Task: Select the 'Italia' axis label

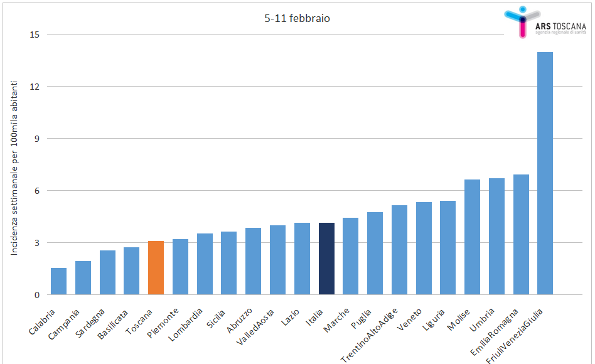Action: [314, 318]
